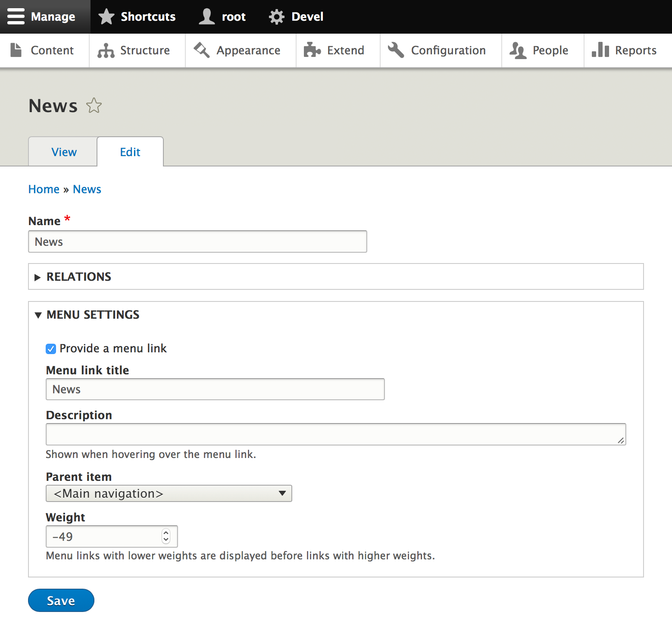
Task: Open Extend via the puzzle piece icon
Action: pos(313,50)
